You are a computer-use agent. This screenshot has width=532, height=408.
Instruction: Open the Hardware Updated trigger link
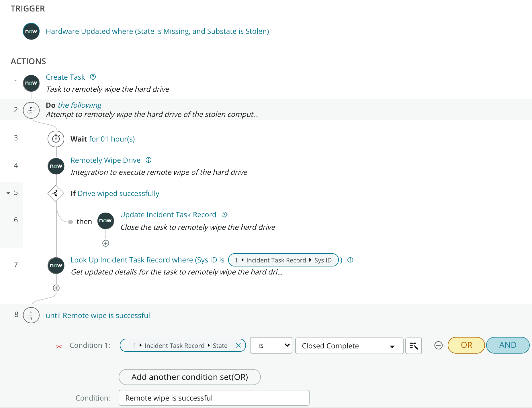point(157,31)
